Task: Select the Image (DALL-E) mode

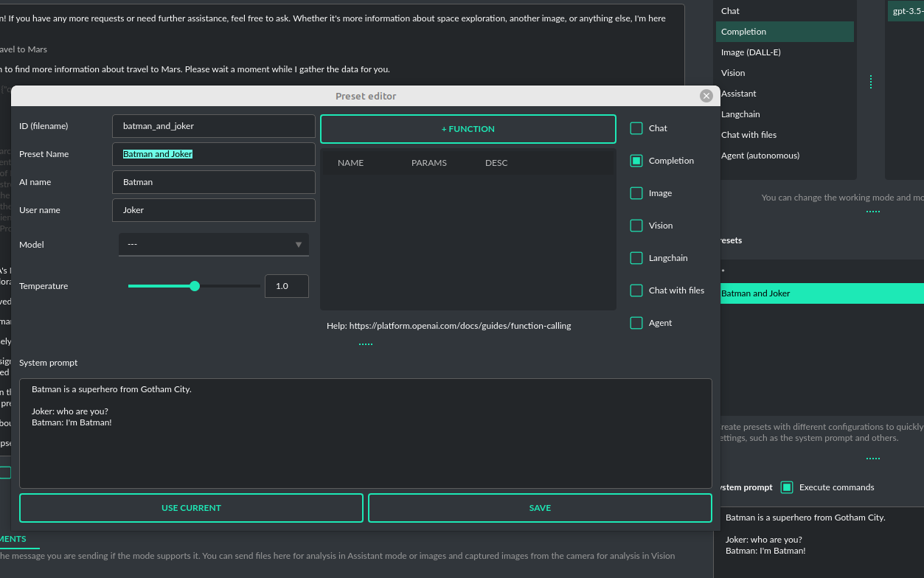Action: click(x=751, y=52)
